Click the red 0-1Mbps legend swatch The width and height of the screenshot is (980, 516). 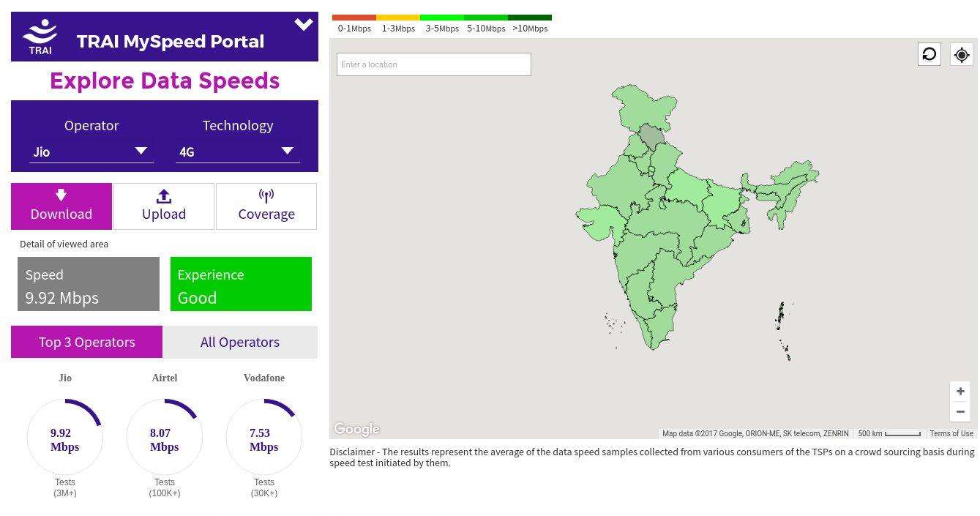coord(354,18)
